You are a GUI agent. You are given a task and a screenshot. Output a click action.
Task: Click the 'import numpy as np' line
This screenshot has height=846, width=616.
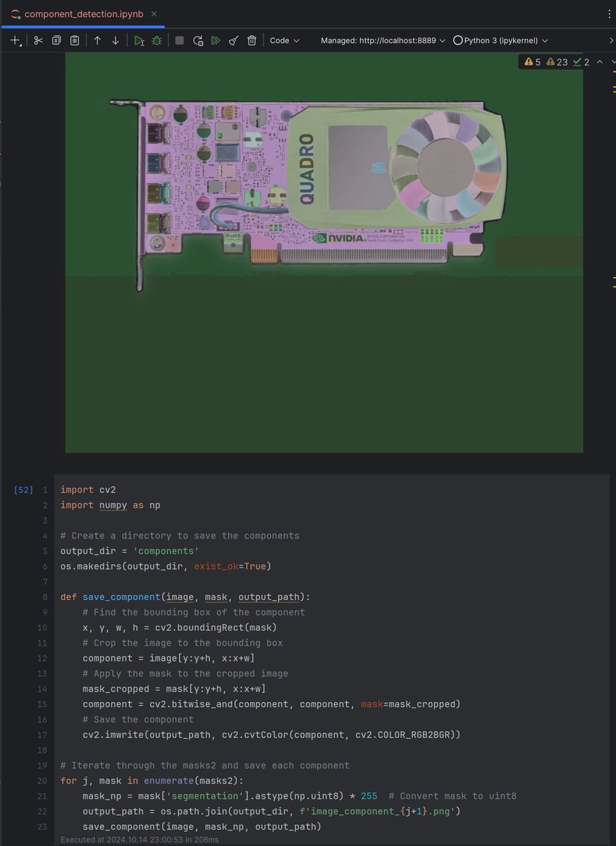tap(111, 505)
